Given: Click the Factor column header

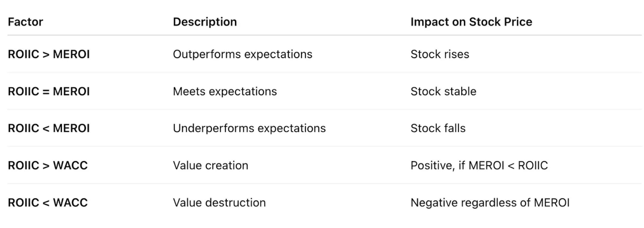Looking at the screenshot, I should pyautogui.click(x=25, y=22).
